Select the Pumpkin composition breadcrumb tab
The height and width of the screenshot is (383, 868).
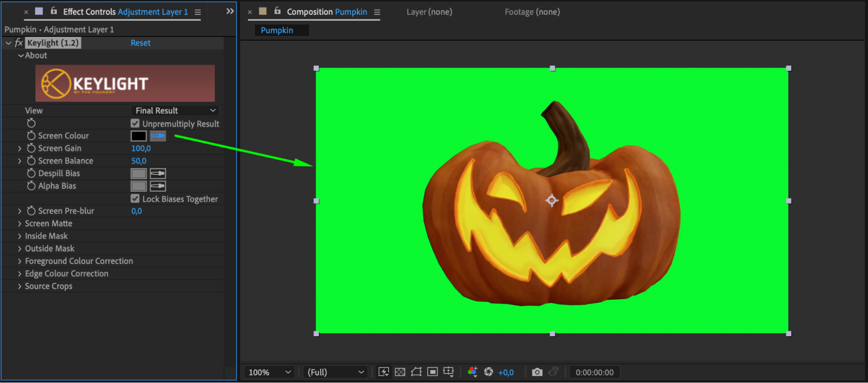click(277, 30)
